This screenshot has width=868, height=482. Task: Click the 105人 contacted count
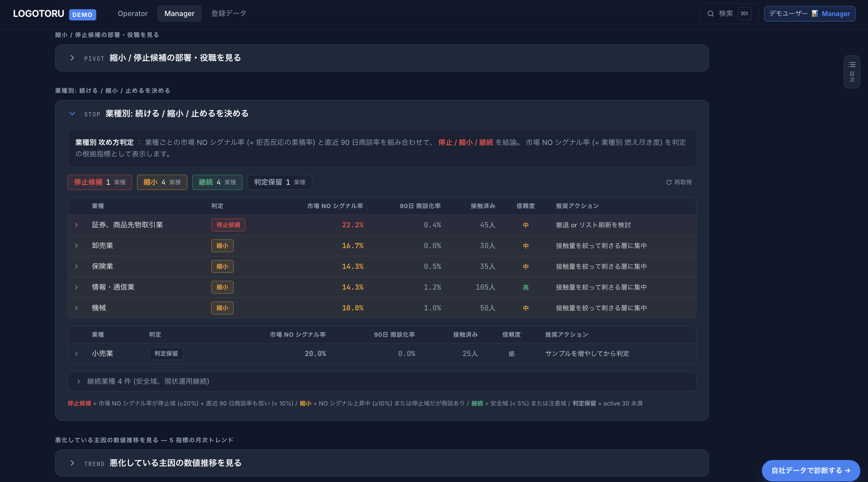coord(486,287)
